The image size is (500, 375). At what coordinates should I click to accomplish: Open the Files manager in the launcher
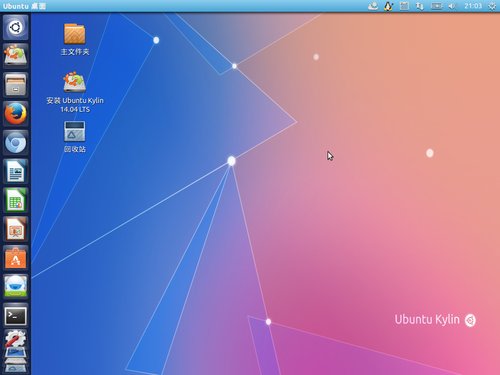[15, 85]
